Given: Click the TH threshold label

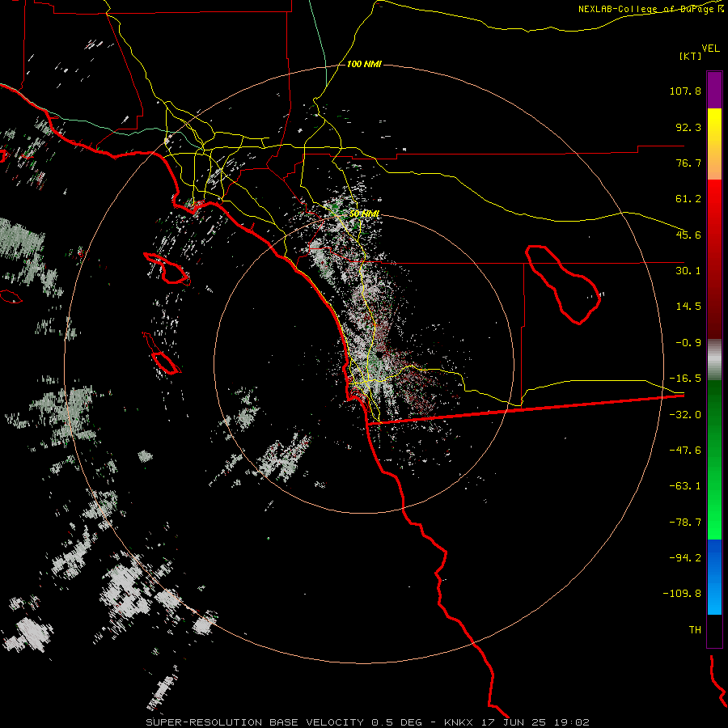Looking at the screenshot, I should (x=695, y=629).
